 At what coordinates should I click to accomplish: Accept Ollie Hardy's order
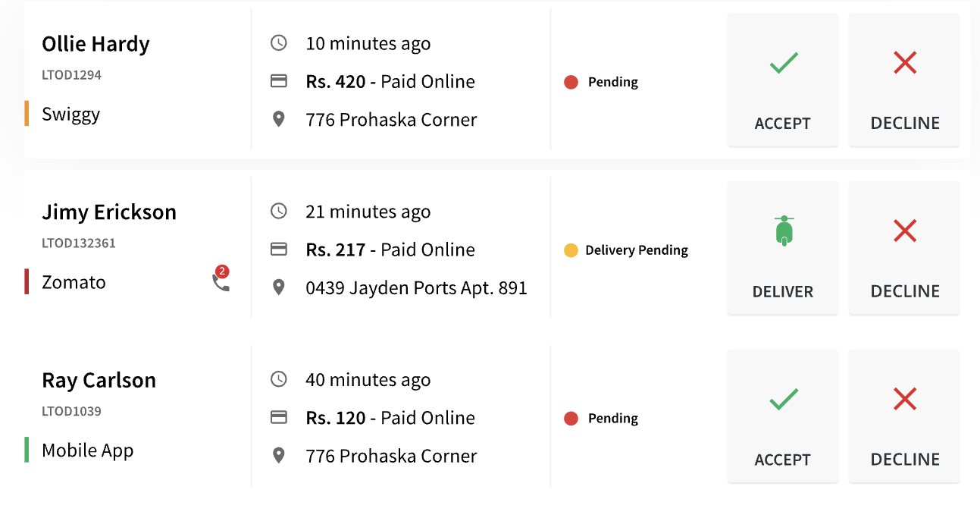tap(782, 80)
